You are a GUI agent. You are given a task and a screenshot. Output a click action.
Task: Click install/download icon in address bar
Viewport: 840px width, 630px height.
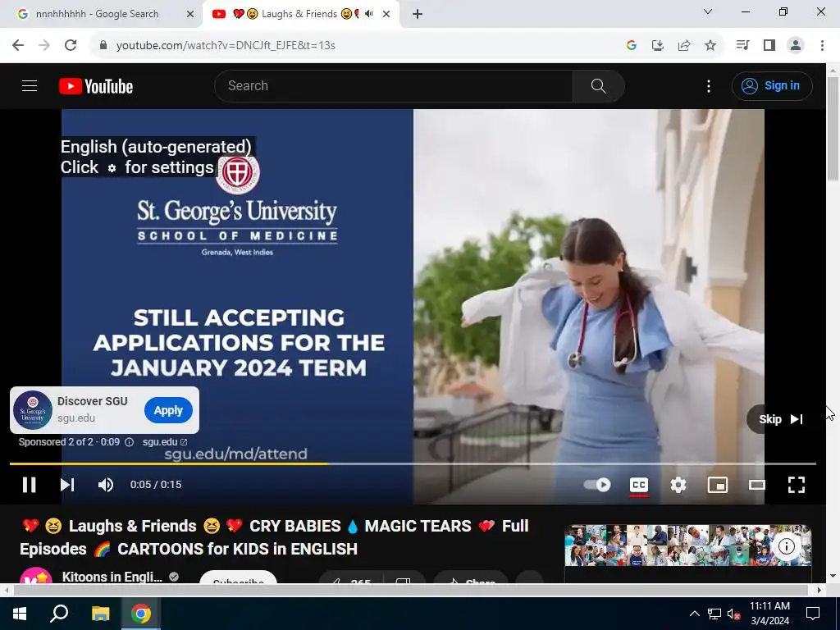[657, 46]
